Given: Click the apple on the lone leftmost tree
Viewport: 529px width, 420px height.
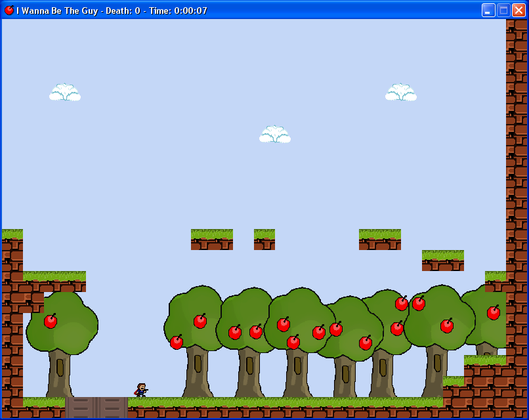Looking at the screenshot, I should [x=51, y=321].
